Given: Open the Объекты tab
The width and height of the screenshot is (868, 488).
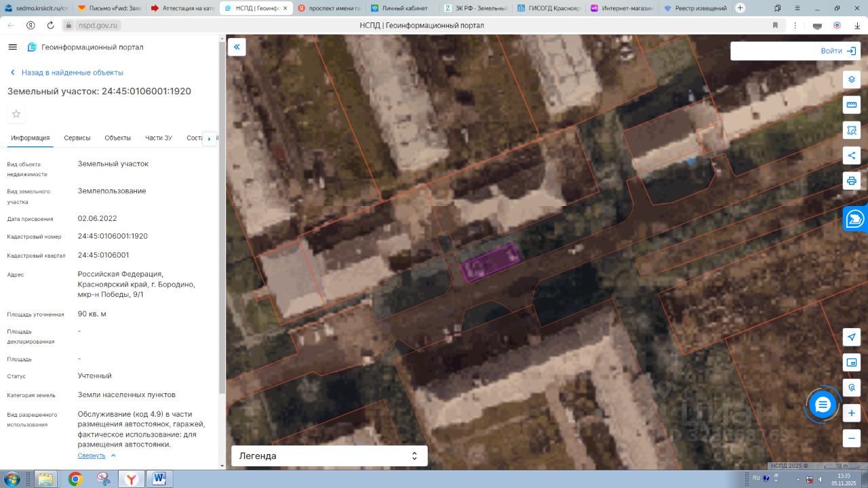Looking at the screenshot, I should pos(118,138).
